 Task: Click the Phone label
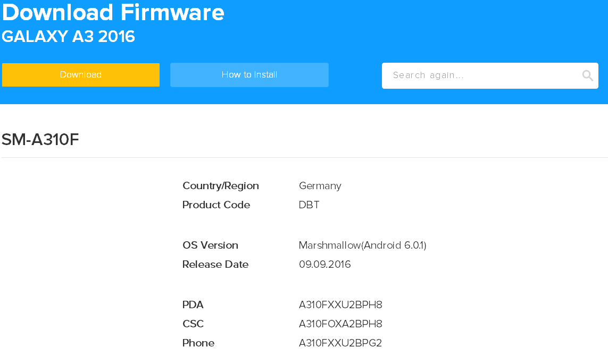point(198,343)
